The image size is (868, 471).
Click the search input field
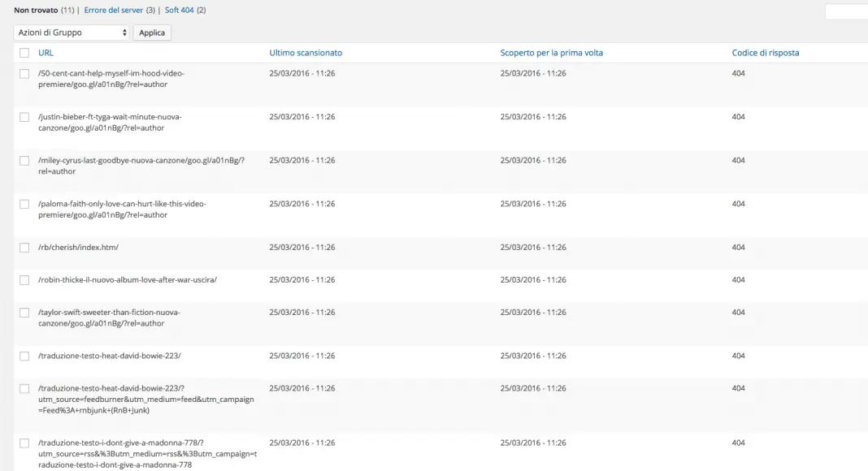847,11
